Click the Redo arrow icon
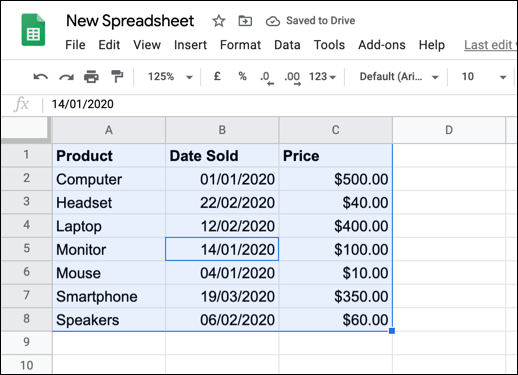The height and width of the screenshot is (375, 518). (66, 77)
